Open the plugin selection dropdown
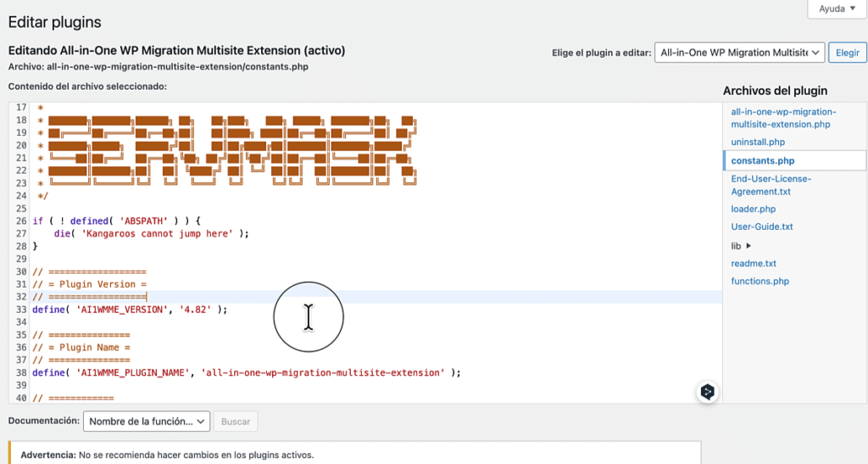 739,52
